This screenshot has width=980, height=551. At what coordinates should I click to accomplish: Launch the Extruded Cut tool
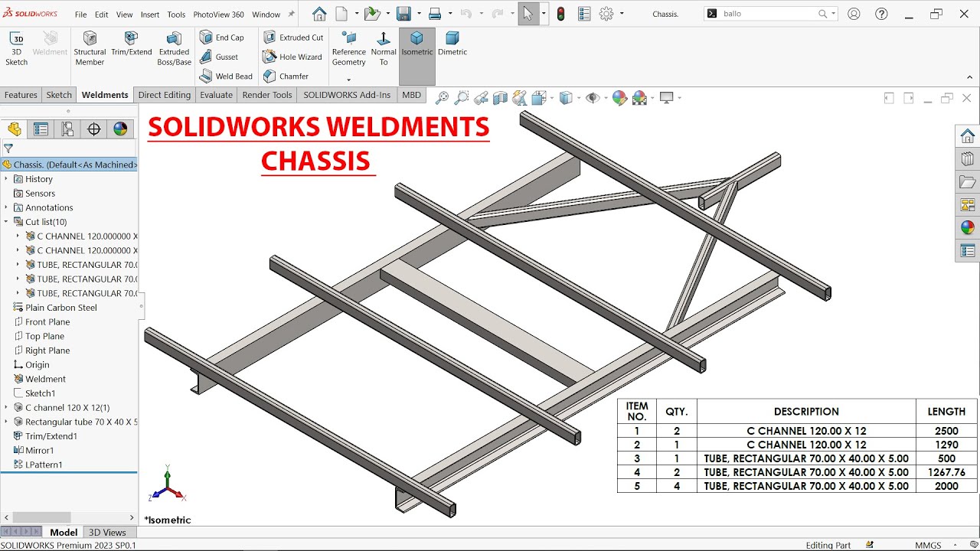click(x=293, y=37)
